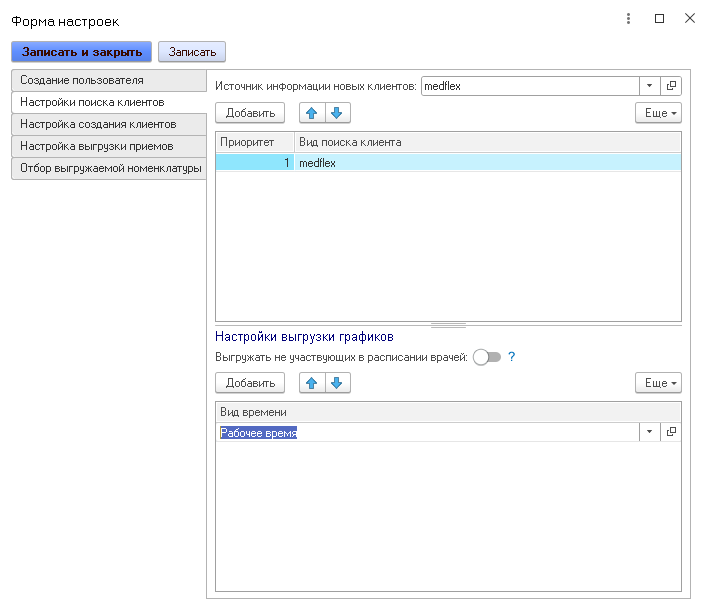The width and height of the screenshot is (709, 611).
Task: Select the Отбор выгружаемой номенклатуры tab
Action: point(108,168)
